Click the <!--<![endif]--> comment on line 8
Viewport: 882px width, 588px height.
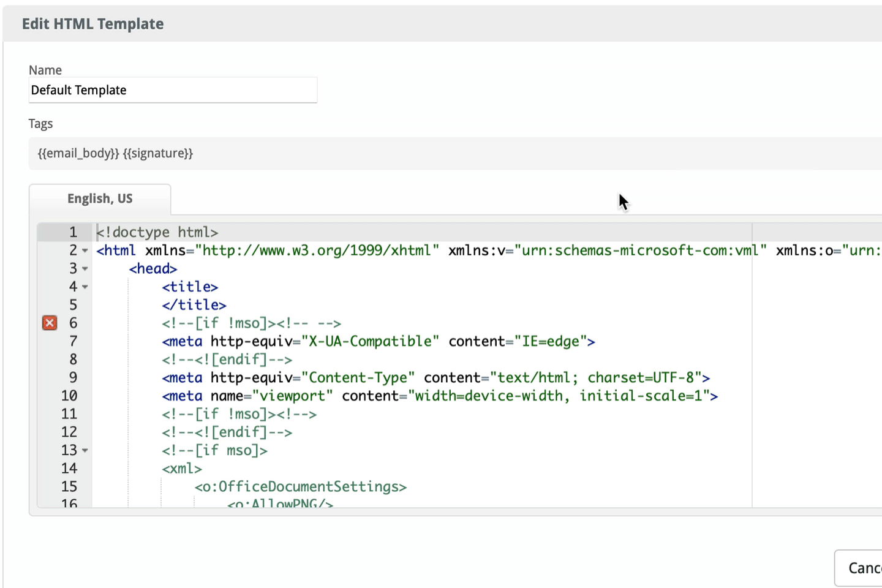point(227,360)
